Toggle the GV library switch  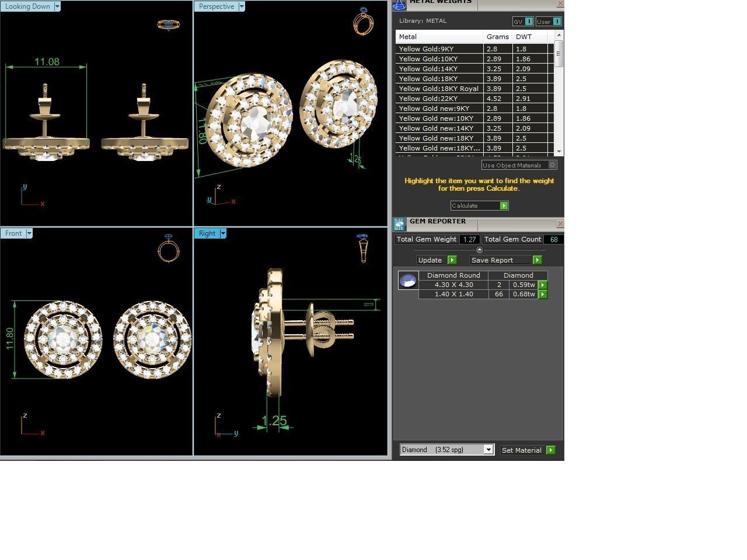tap(529, 22)
